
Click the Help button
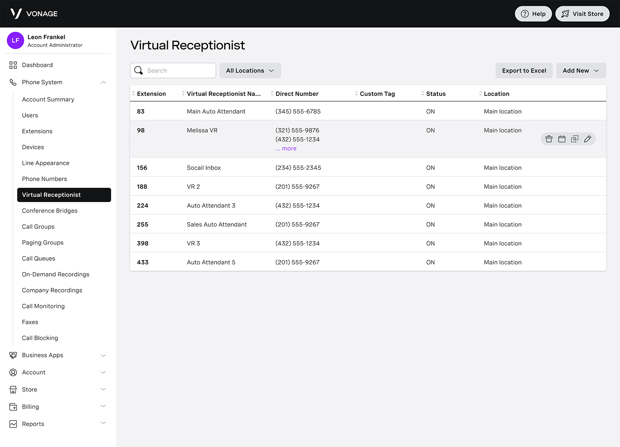click(533, 14)
